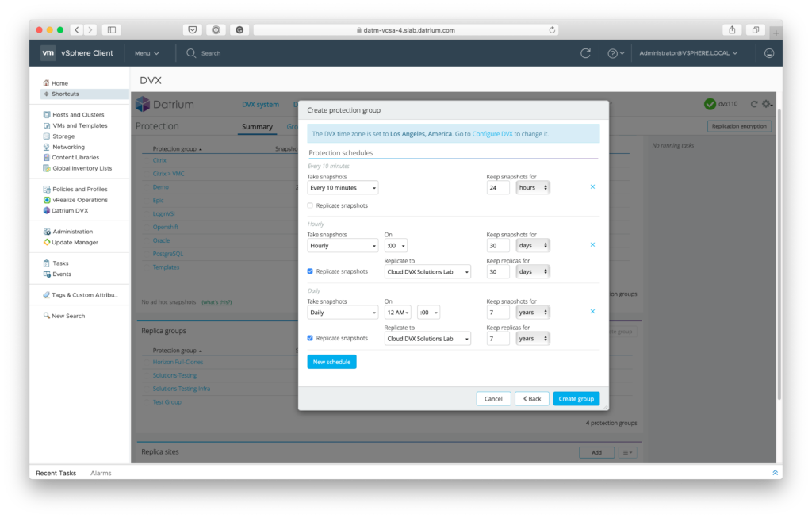
Task: Switch to the Summary tab
Action: coord(257,127)
